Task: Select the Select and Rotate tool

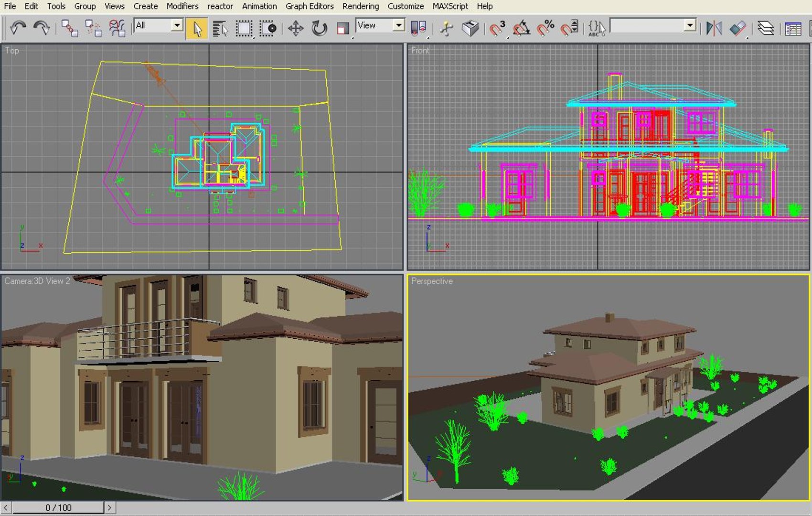Action: pyautogui.click(x=319, y=28)
